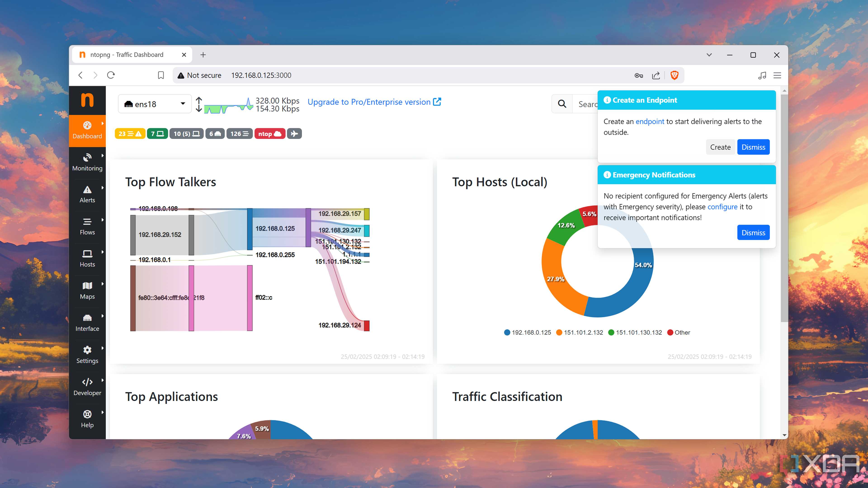The image size is (868, 488).
Task: Click the Brave Shields lion icon
Action: coord(675,75)
